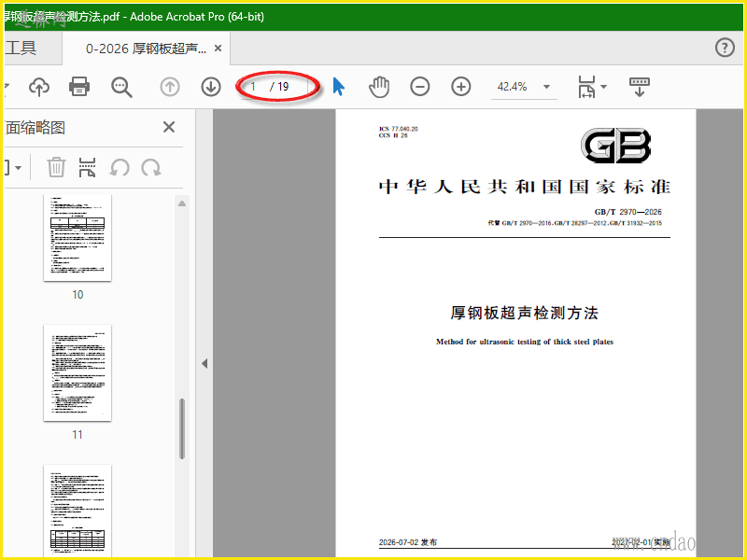
Task: Click the 2026-07-02 发布 date text
Action: [408, 542]
